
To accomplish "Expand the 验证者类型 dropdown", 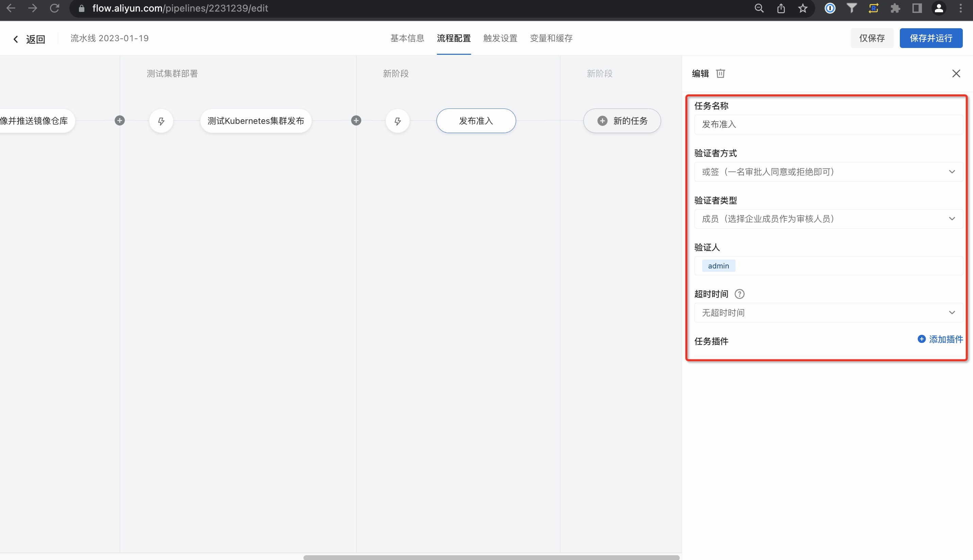I will coord(828,219).
